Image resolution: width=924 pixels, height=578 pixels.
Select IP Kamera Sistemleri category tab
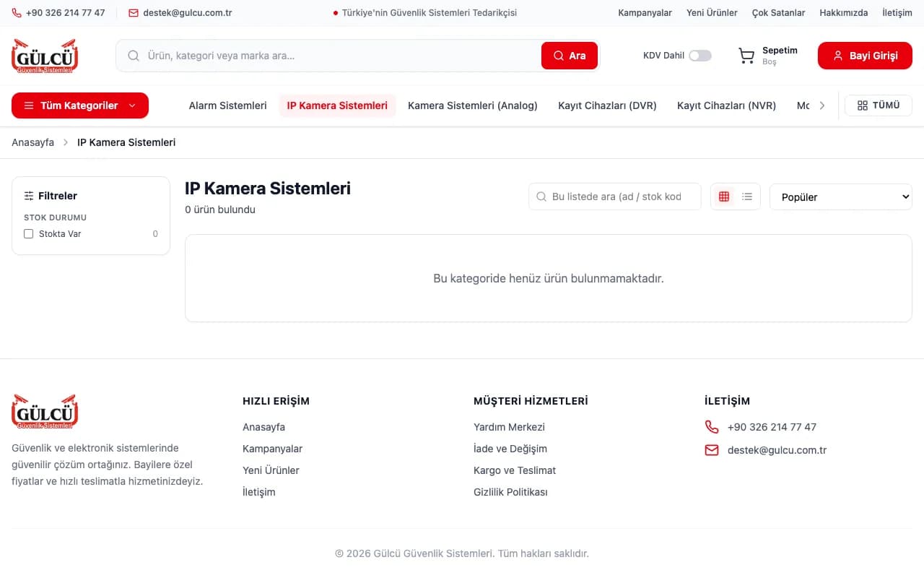(x=337, y=105)
